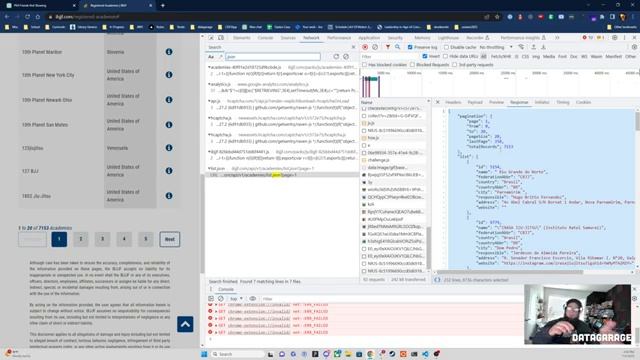This screenshot has height=360, width=640.
Task: Filter requests by CSS type
Action: pyautogui.click(x=525, y=56)
